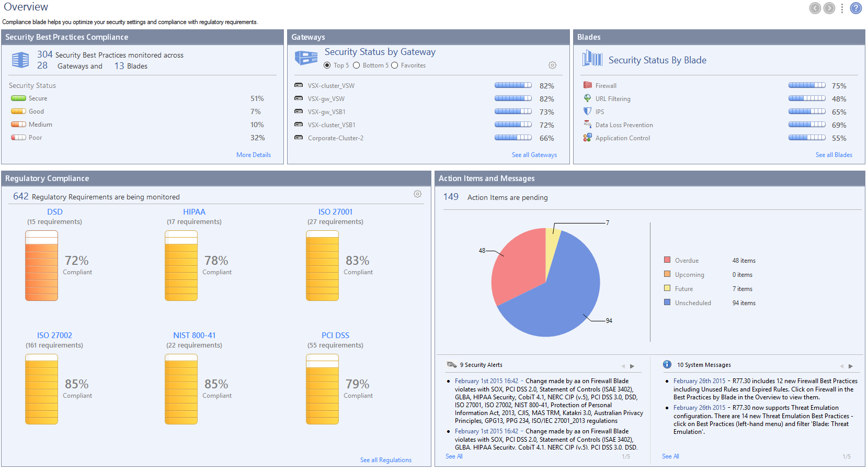868x470 pixels.
Task: Click the VSX-cluster_VSW gateway icon
Action: coord(299,85)
